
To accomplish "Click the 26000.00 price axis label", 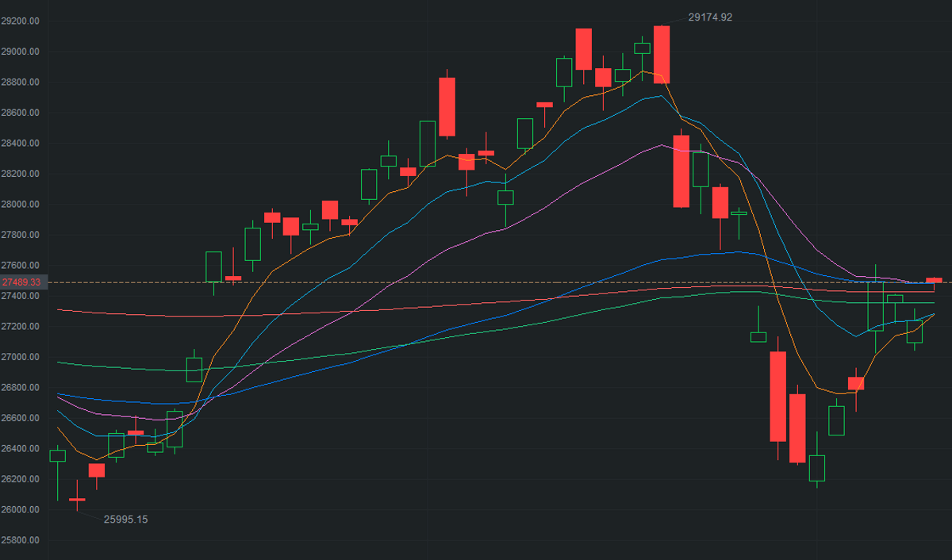I will point(21,510).
